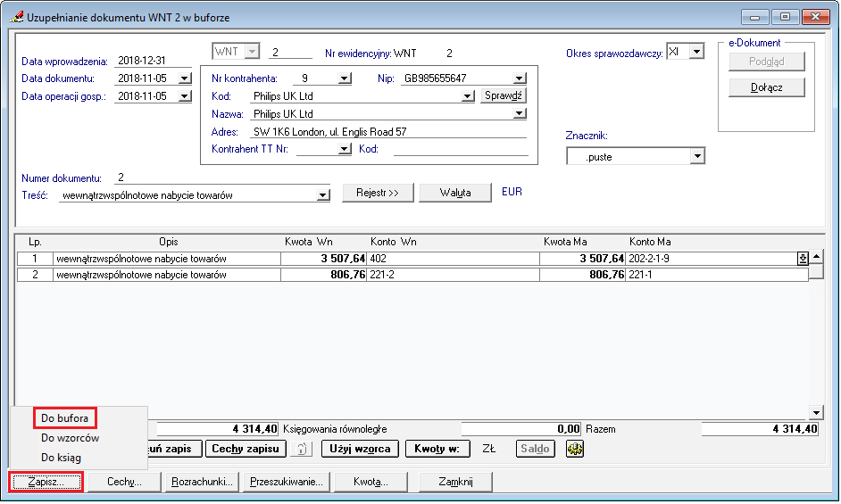Select Konto Wn cell 402

coord(454,259)
